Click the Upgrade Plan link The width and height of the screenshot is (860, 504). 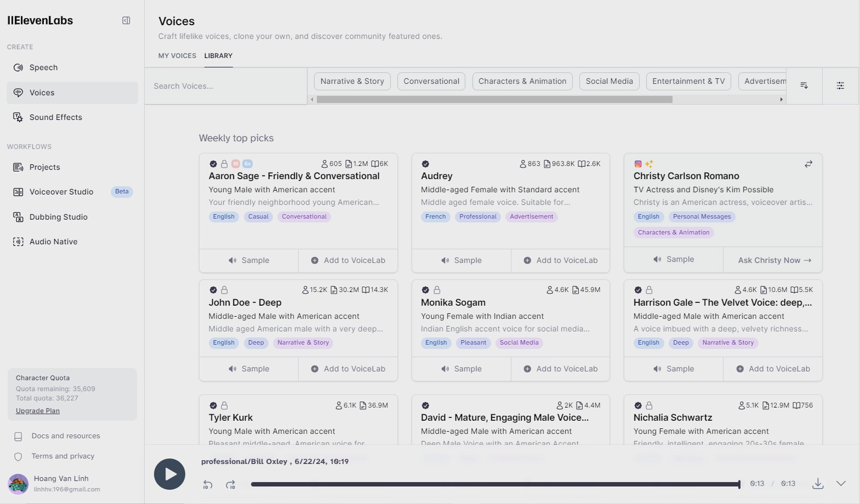click(x=38, y=411)
